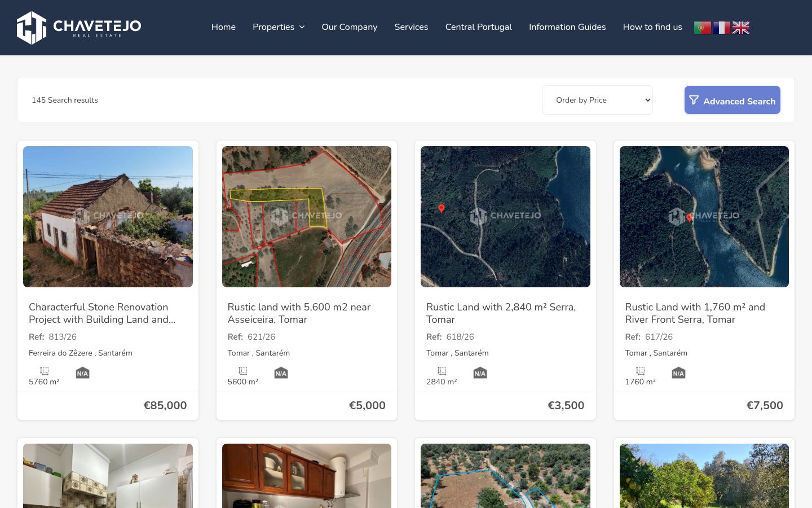Click N/A energy icon on Ref 618/26 card
812x508 pixels.
point(480,373)
